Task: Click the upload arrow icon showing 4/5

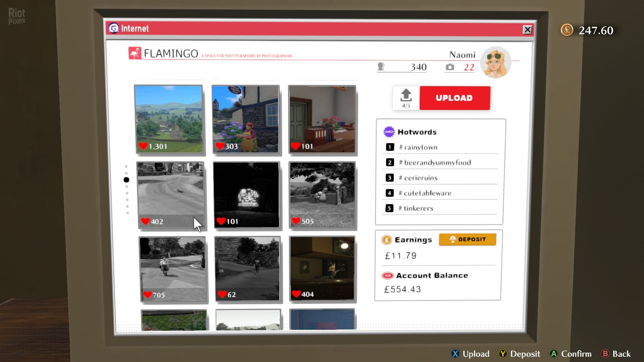Action: coord(406,98)
